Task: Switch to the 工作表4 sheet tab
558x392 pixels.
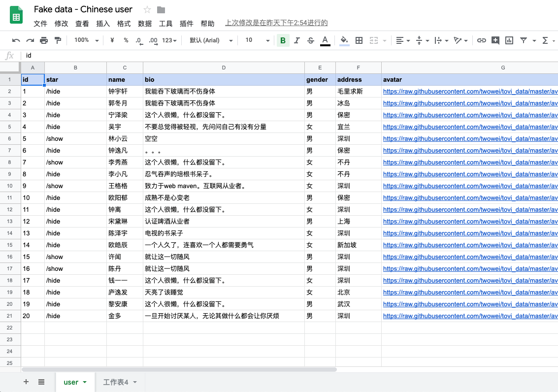Action: (116, 382)
